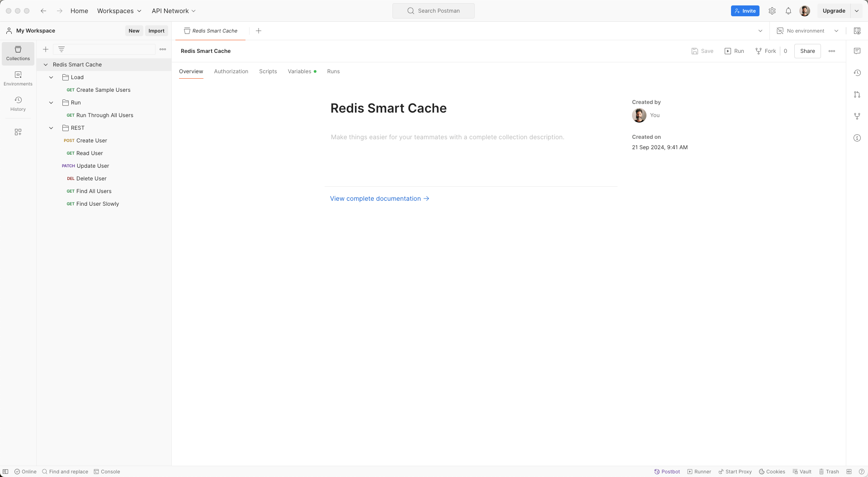Open the environment quick look icon

(x=857, y=31)
